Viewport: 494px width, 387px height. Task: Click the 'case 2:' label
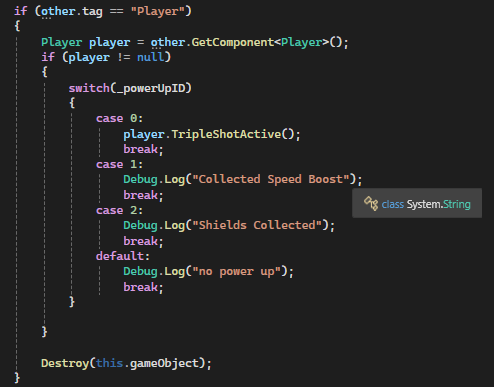[119, 210]
